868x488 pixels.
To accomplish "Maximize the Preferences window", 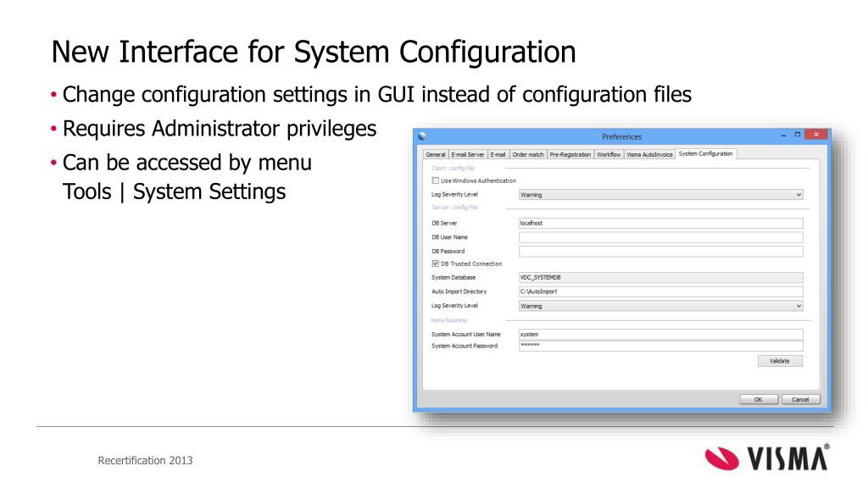I will tap(797, 135).
